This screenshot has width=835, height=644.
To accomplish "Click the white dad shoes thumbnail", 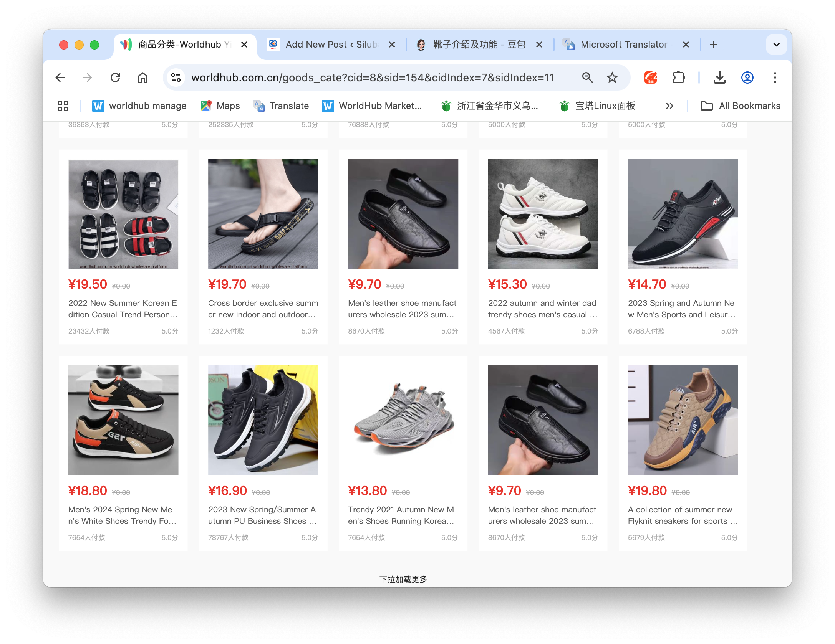I will [543, 214].
